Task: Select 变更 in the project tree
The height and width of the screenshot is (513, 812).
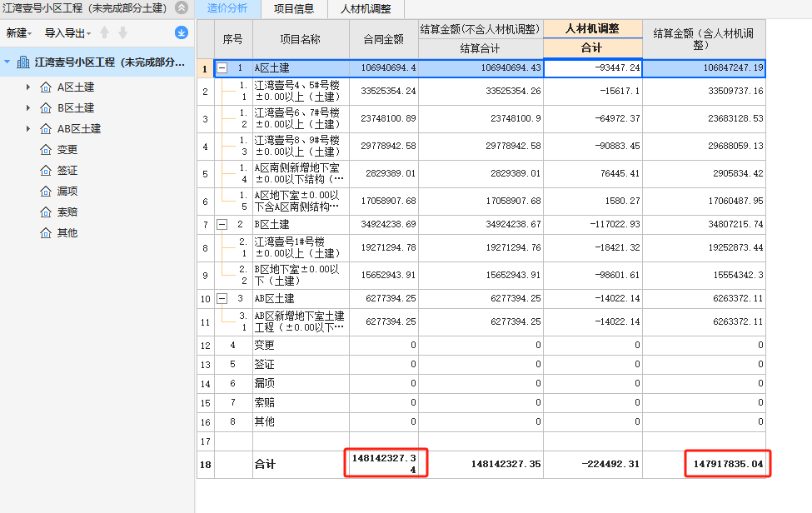Action: [67, 150]
